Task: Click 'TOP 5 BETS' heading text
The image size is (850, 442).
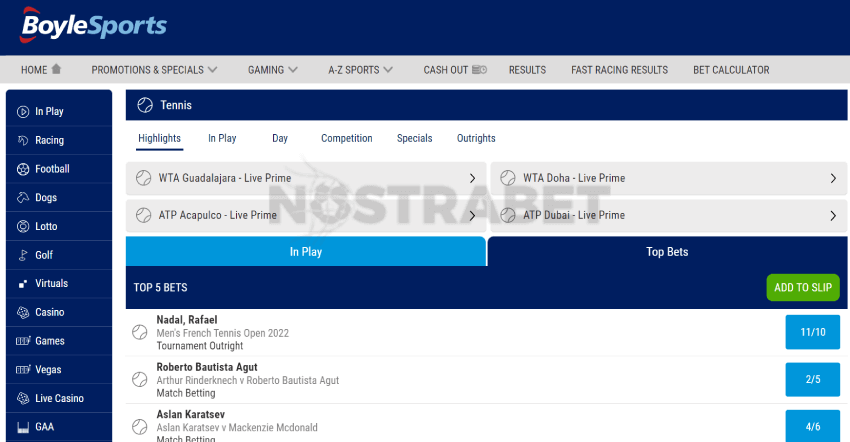Action: (160, 287)
